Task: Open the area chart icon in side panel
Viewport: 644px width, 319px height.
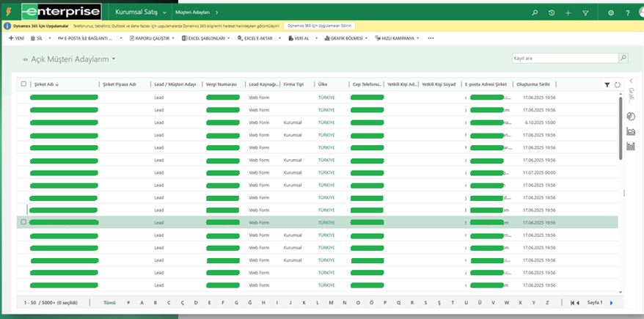Action: [631, 131]
